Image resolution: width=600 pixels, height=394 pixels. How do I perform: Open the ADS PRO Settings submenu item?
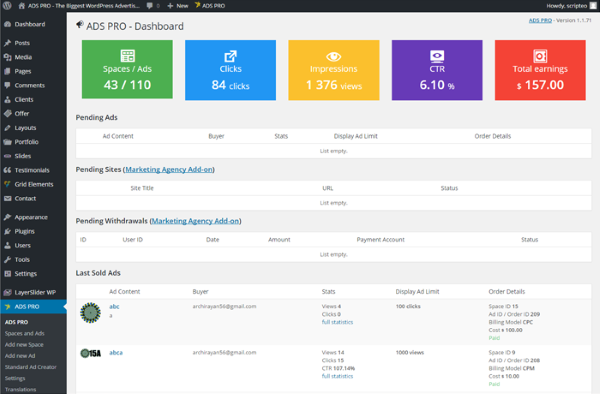click(15, 378)
